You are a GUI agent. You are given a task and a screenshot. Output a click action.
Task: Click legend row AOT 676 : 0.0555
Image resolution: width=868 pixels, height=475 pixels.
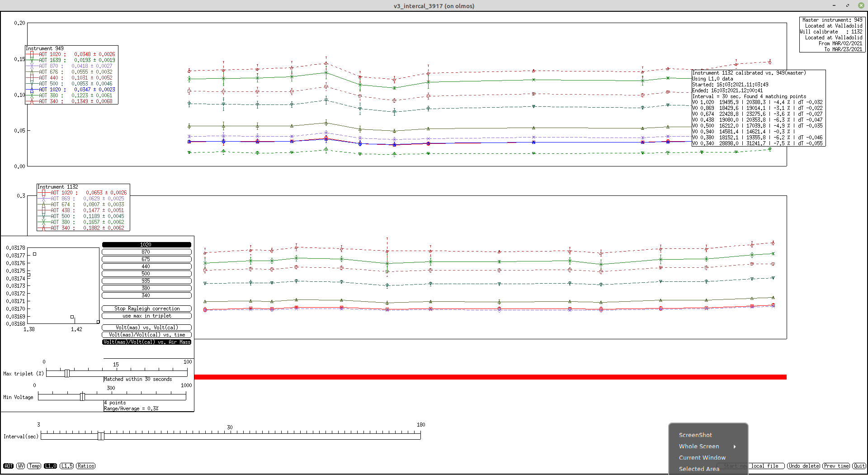pos(71,72)
